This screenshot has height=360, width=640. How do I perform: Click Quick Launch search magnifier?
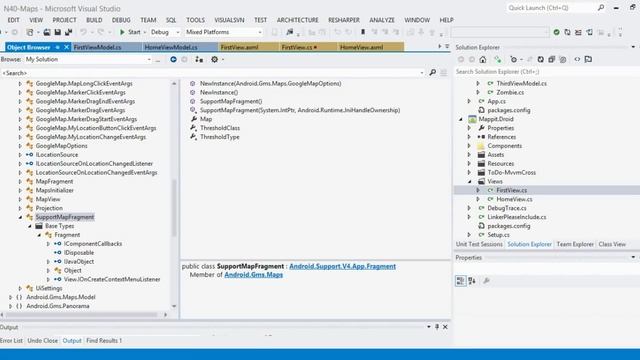(601, 8)
